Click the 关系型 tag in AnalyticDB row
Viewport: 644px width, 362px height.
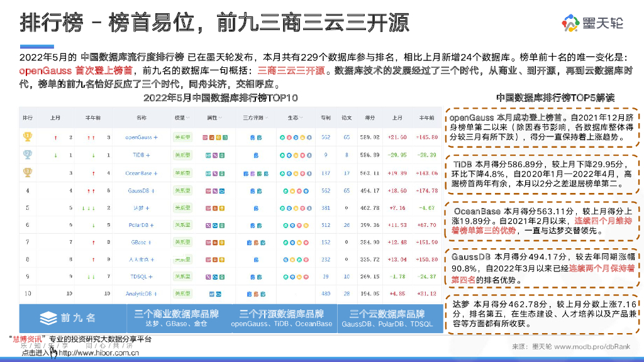(x=182, y=294)
